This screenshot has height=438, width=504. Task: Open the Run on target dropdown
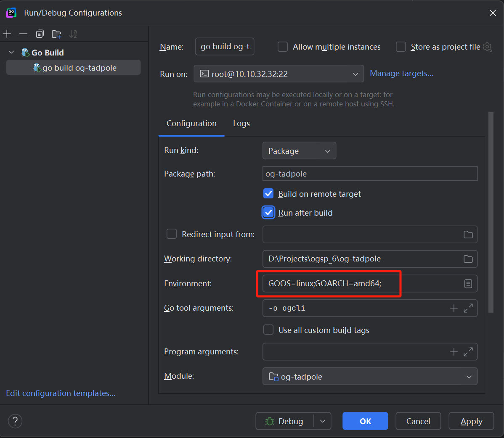(x=279, y=74)
